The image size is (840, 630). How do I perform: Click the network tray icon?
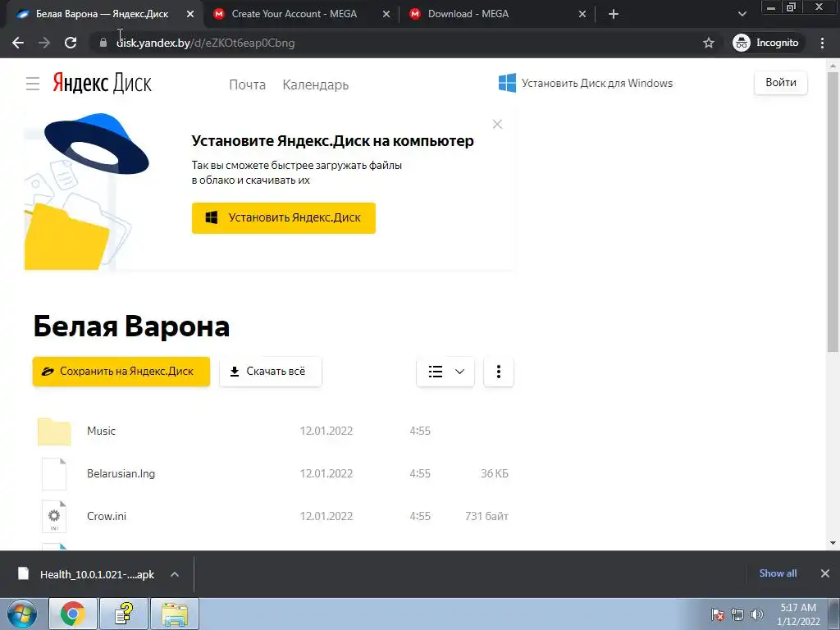point(737,614)
